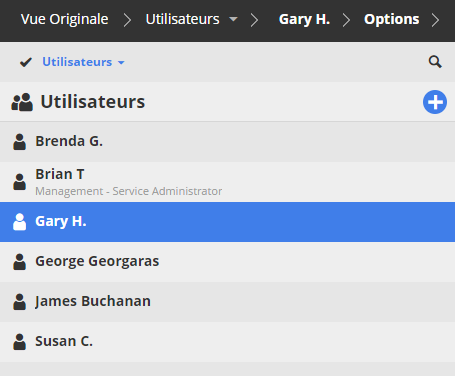Click Susan C.'s user icon
The height and width of the screenshot is (376, 455).
pyautogui.click(x=19, y=342)
